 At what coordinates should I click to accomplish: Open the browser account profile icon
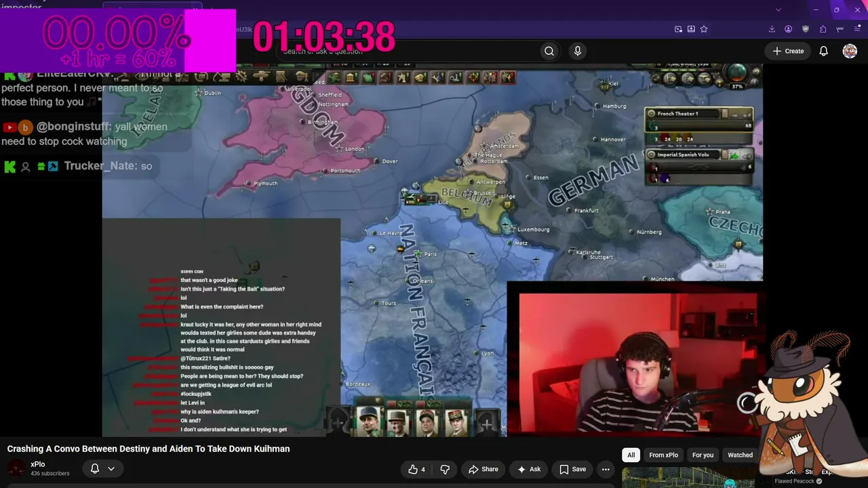789,29
